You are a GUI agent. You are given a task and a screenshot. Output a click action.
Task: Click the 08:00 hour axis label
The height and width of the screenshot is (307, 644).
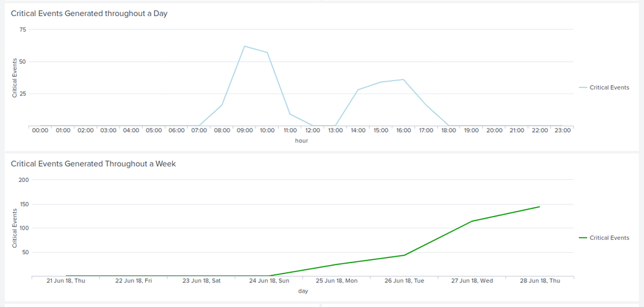[x=222, y=130]
